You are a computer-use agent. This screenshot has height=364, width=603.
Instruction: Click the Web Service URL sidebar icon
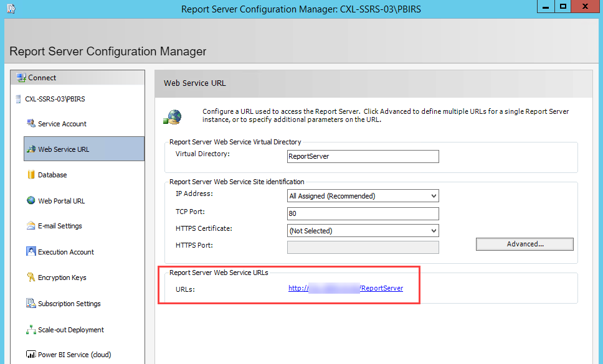click(x=31, y=149)
